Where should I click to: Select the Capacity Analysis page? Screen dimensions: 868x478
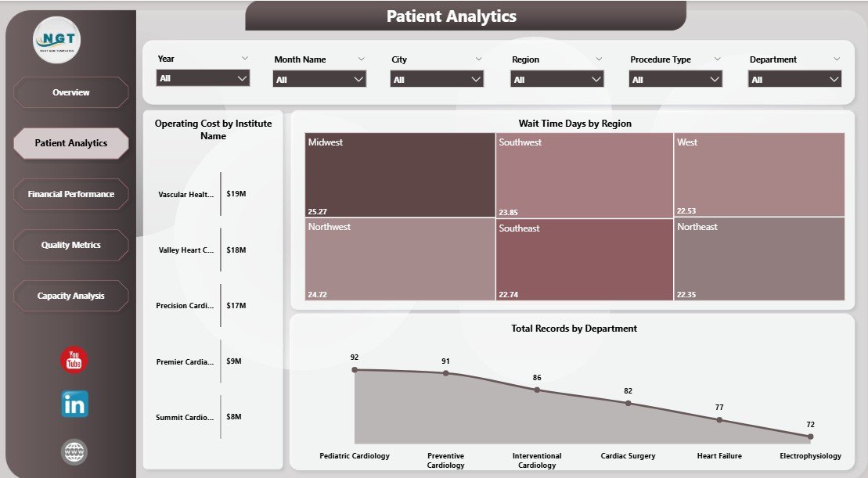pos(70,296)
